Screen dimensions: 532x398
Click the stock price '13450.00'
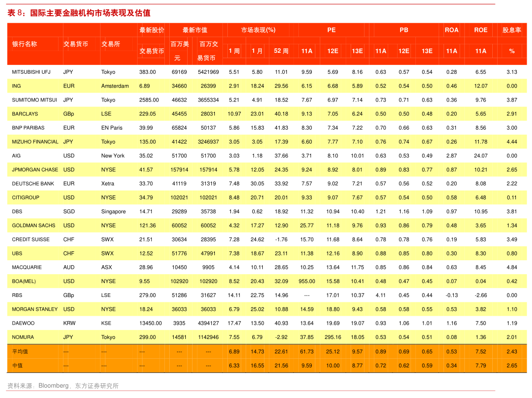[x=151, y=323]
